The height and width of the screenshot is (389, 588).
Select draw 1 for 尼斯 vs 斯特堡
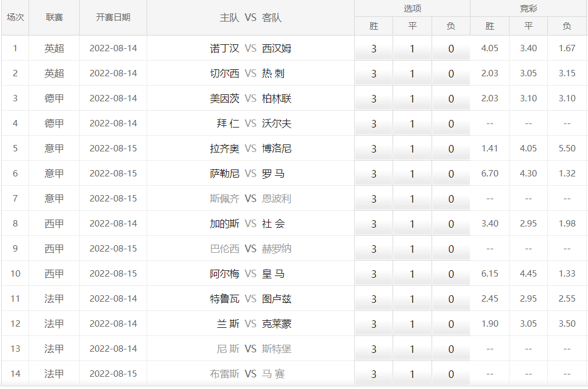point(412,349)
